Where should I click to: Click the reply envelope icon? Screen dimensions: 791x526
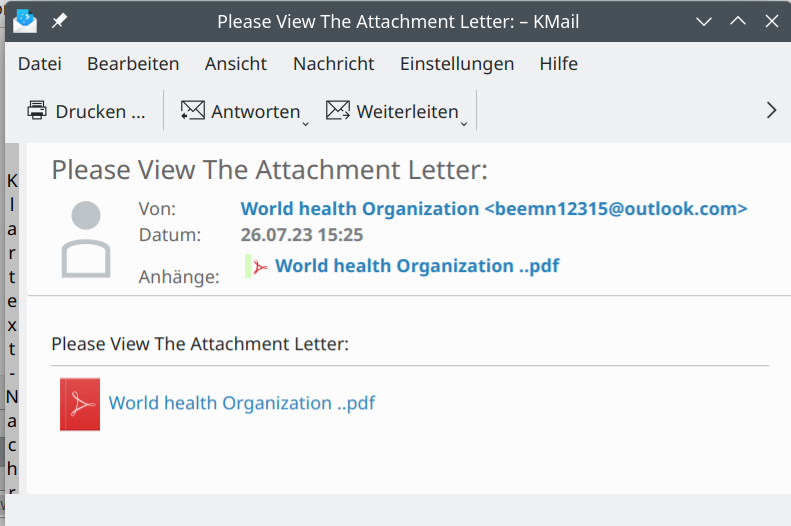coord(192,111)
